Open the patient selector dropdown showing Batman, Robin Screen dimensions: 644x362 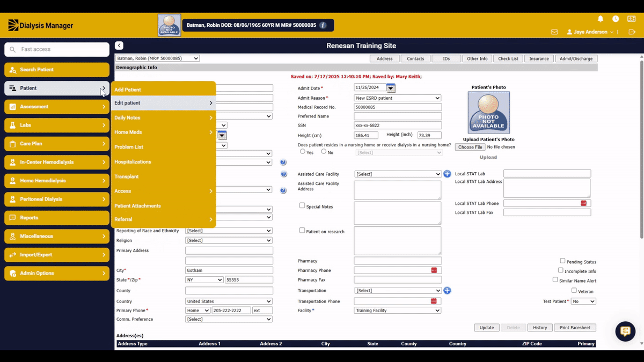coord(157,58)
